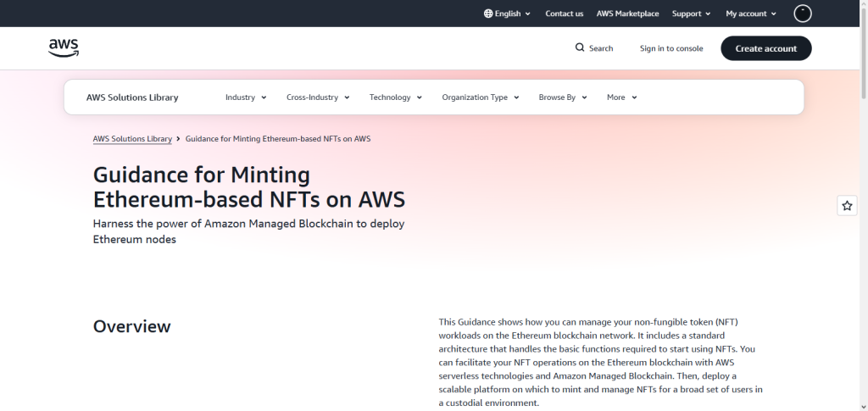Image resolution: width=868 pixels, height=411 pixels.
Task: Click the Search label in header
Action: click(601, 48)
